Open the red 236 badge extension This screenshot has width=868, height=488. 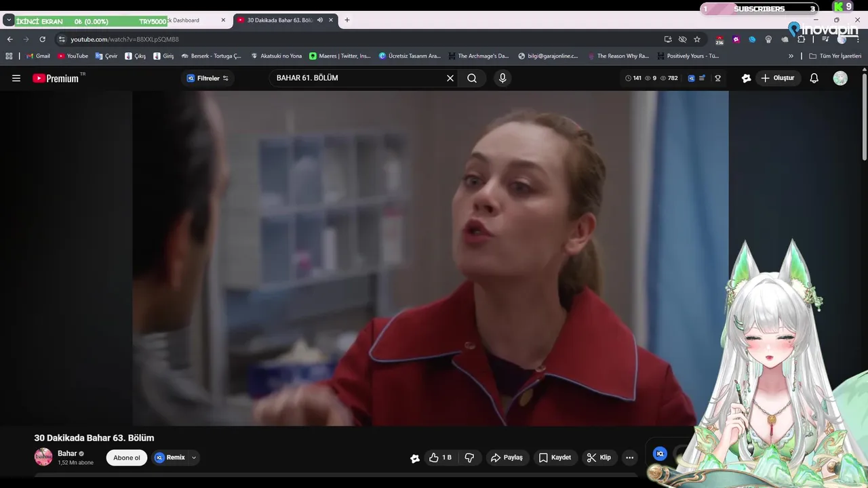point(719,40)
